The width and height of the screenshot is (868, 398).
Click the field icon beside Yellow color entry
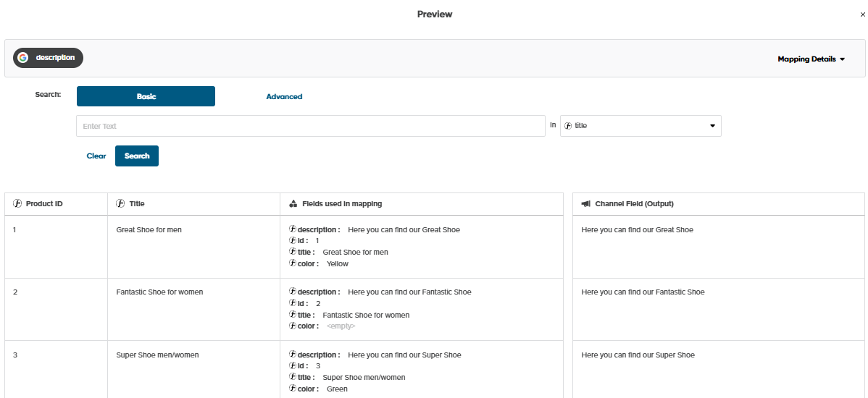click(x=293, y=263)
